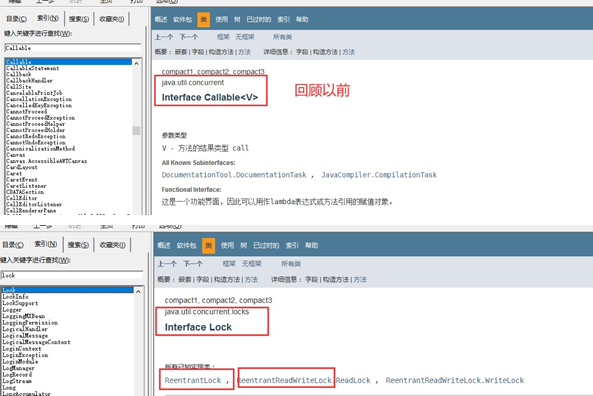Viewport: 593px width, 396px height.
Task: Select CallableStatement in index list
Action: click(33, 68)
